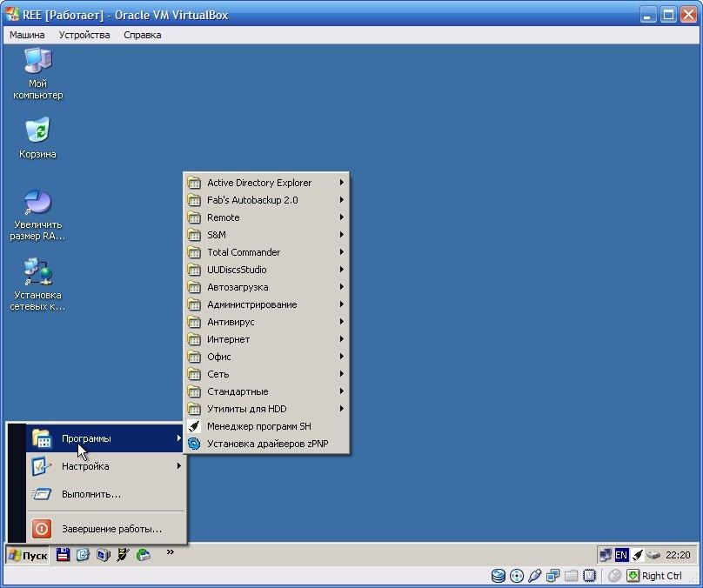This screenshot has height=588, width=703.
Task: Select the Установка сетевых к… desktop icon
Action: tap(37, 284)
